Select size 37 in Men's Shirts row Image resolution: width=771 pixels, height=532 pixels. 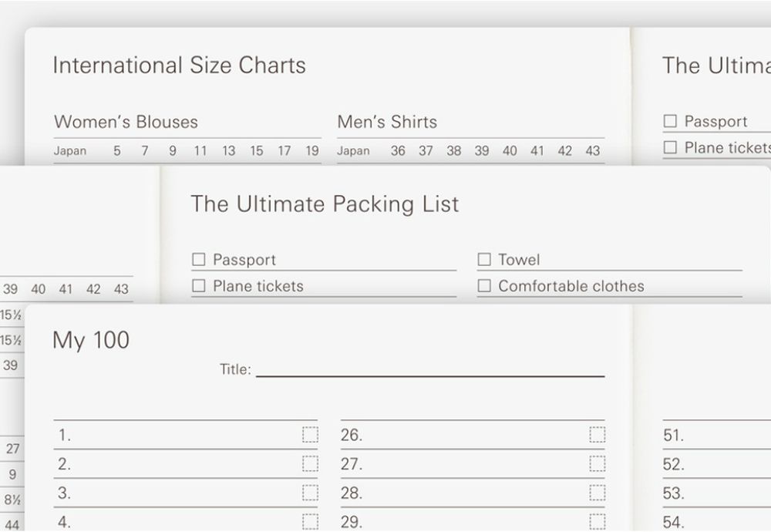click(x=426, y=150)
